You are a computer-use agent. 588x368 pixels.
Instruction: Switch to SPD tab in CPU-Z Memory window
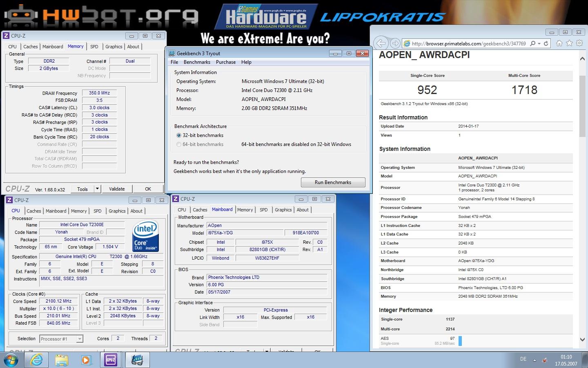94,47
